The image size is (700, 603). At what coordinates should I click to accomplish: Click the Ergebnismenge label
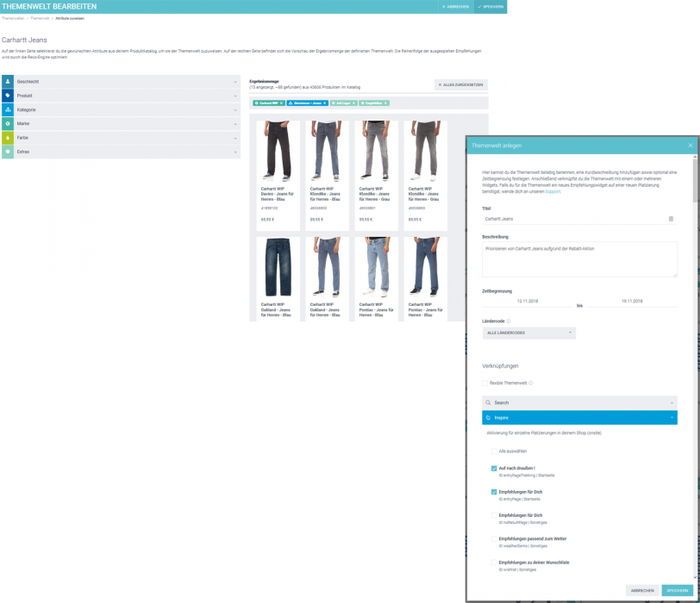pos(264,81)
